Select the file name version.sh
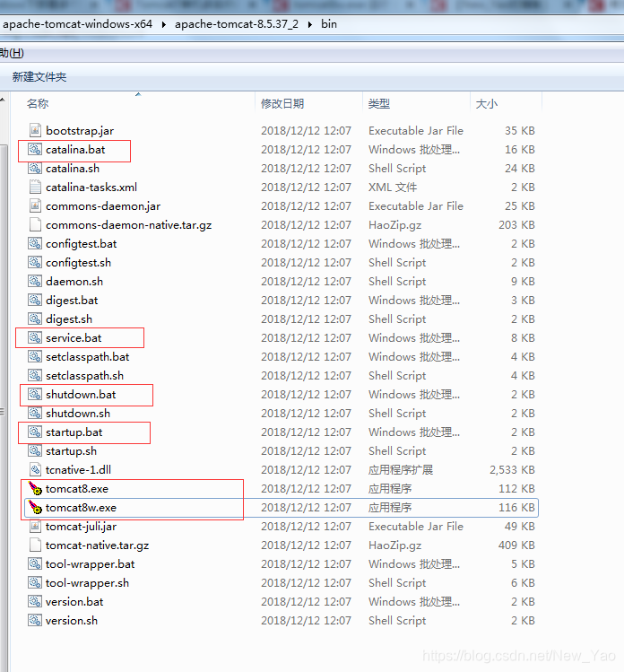The image size is (624, 672). 72,621
